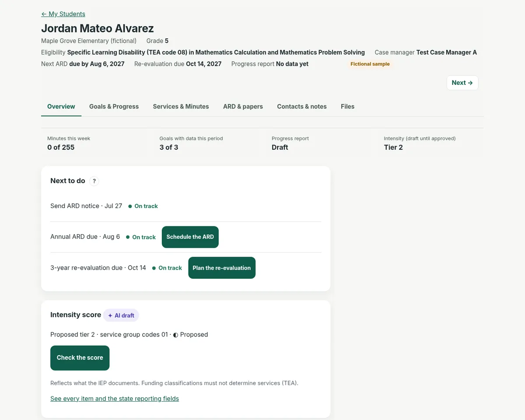Click the Next to do heading

[68, 180]
